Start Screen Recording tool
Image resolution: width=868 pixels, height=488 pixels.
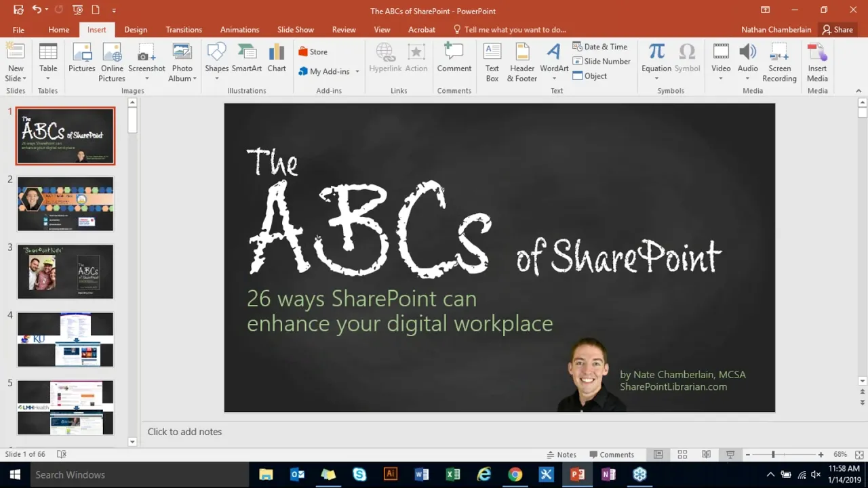coord(779,62)
